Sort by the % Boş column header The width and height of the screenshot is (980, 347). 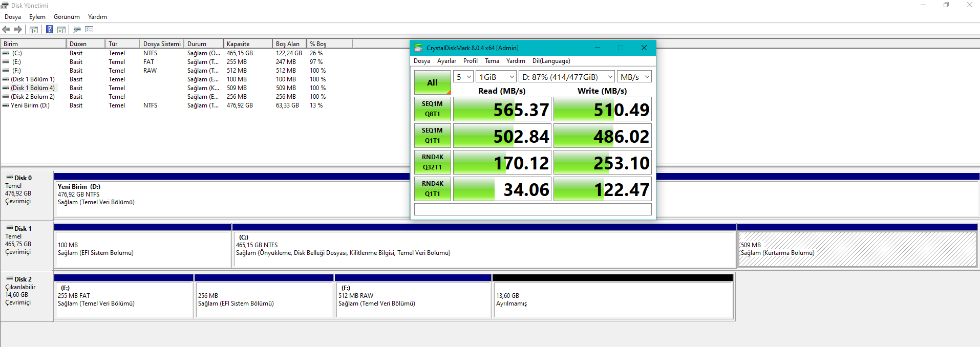coord(329,44)
